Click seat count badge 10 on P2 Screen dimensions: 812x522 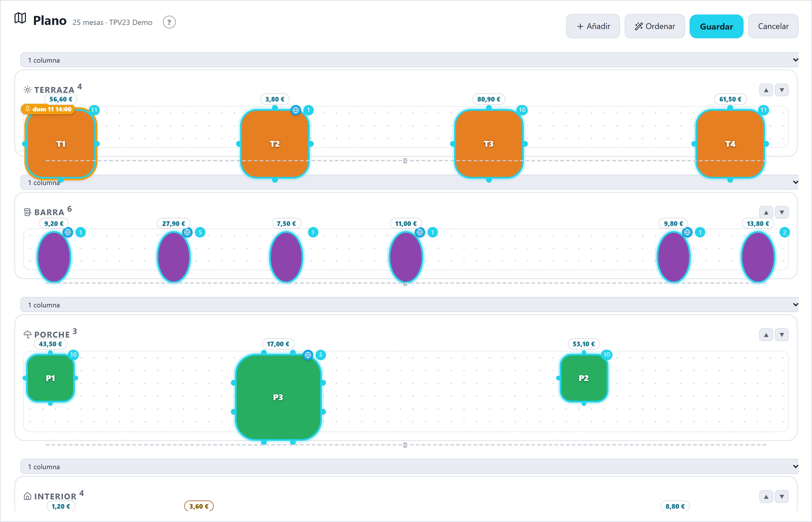click(606, 355)
